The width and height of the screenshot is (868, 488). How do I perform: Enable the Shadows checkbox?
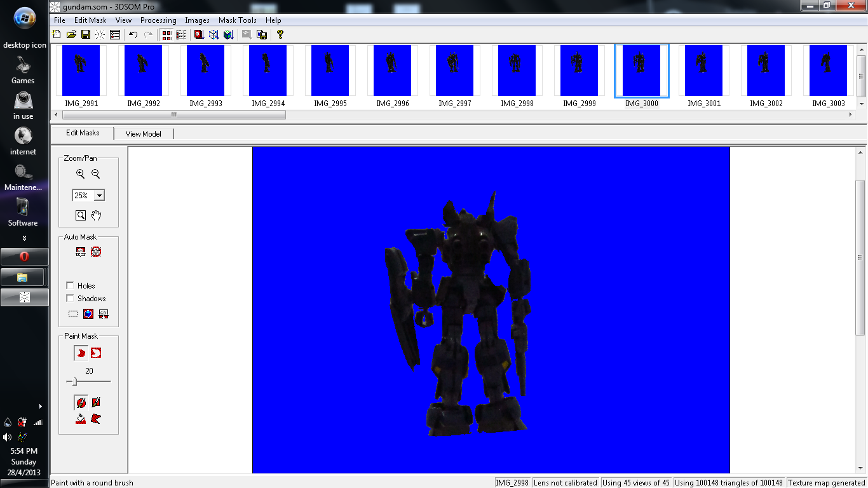[70, 298]
